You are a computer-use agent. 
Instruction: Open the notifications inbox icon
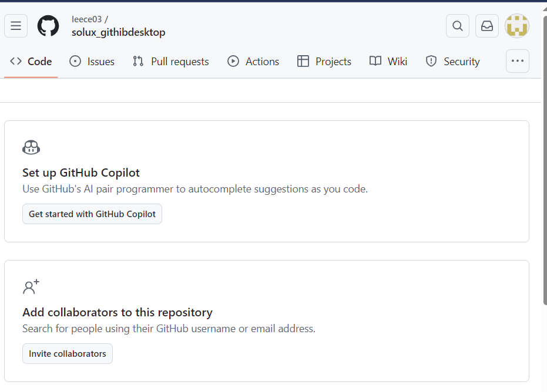pyautogui.click(x=486, y=26)
